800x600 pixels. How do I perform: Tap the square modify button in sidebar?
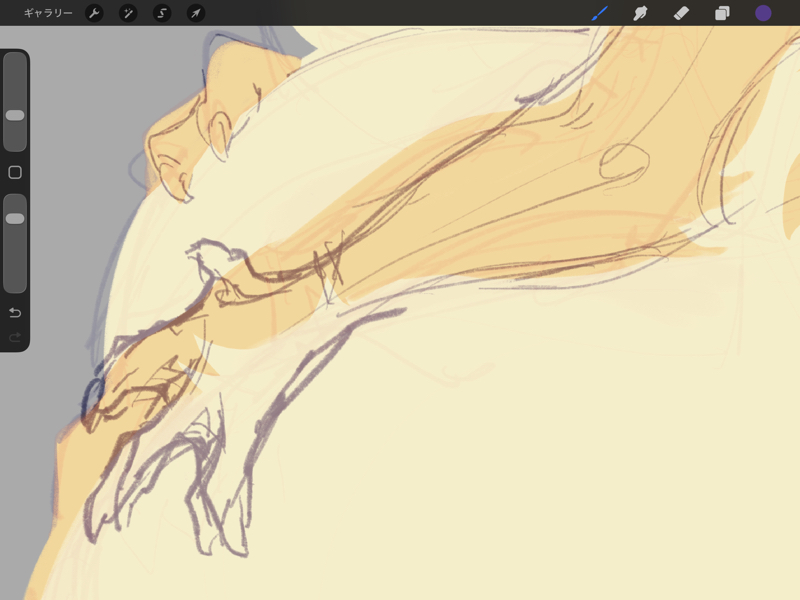(x=15, y=172)
